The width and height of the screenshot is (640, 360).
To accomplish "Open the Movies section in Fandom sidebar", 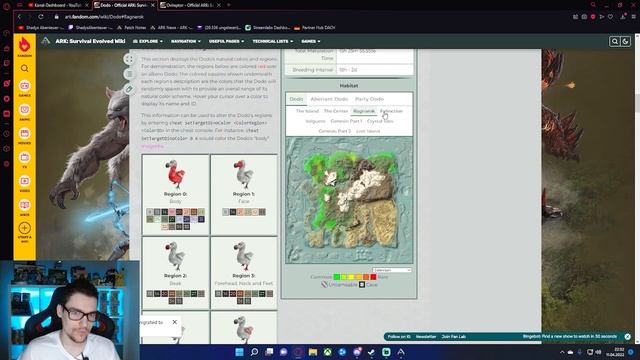I will pyautogui.click(x=24, y=135).
